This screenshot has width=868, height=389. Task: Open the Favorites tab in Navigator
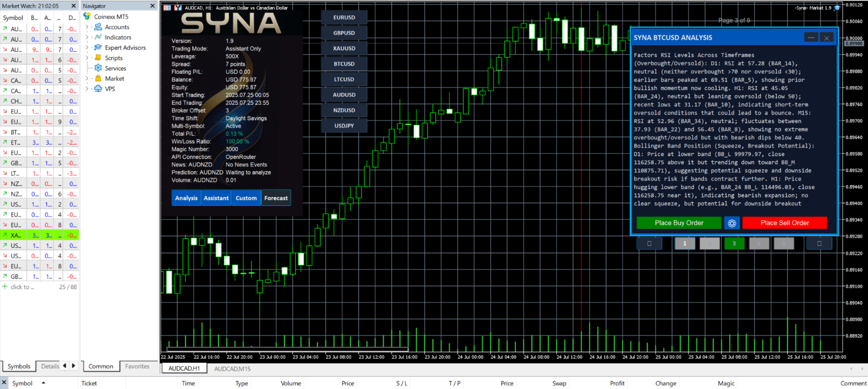point(137,366)
